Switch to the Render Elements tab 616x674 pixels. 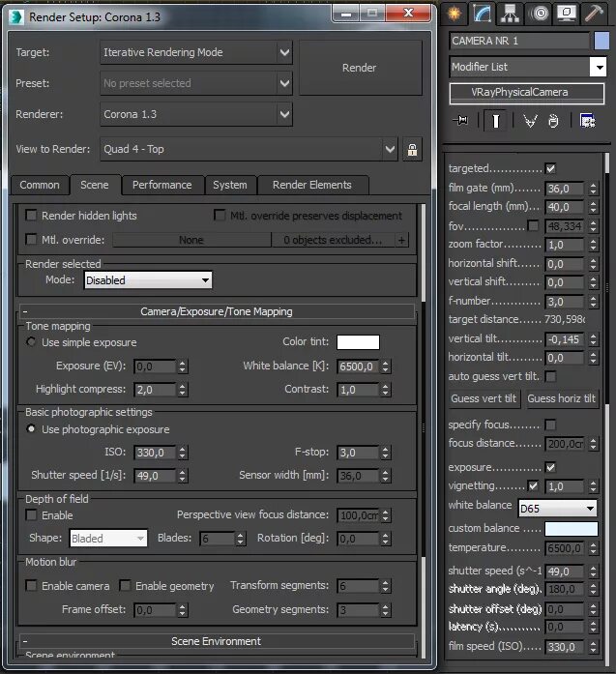click(312, 185)
